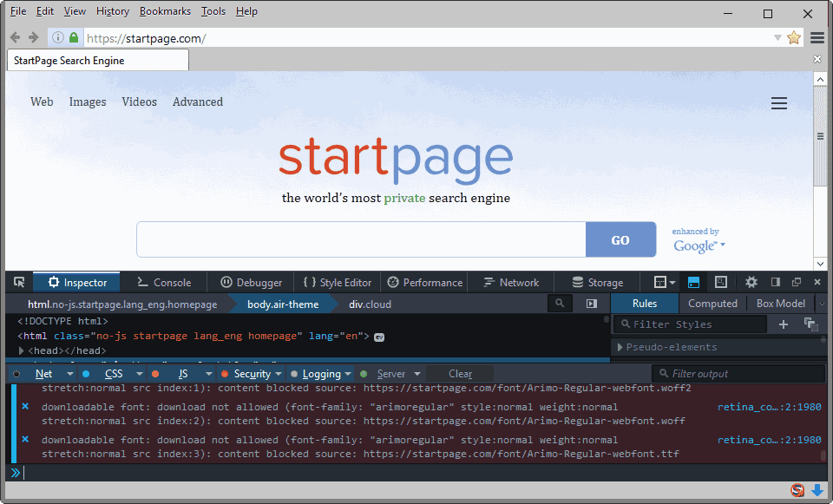Open the Security filter dropdown arrow
Screen dimensions: 833x504
pos(279,374)
